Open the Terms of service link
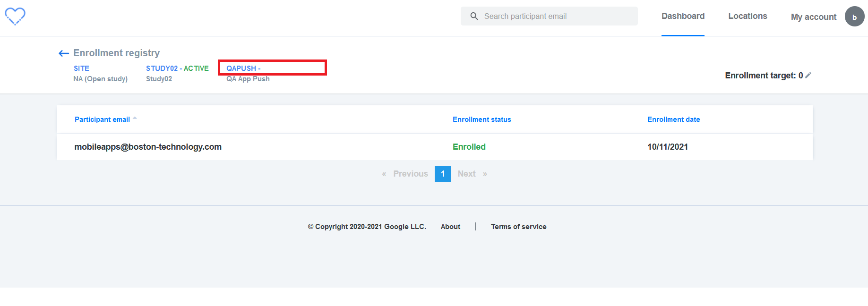This screenshot has width=868, height=306. (x=518, y=227)
